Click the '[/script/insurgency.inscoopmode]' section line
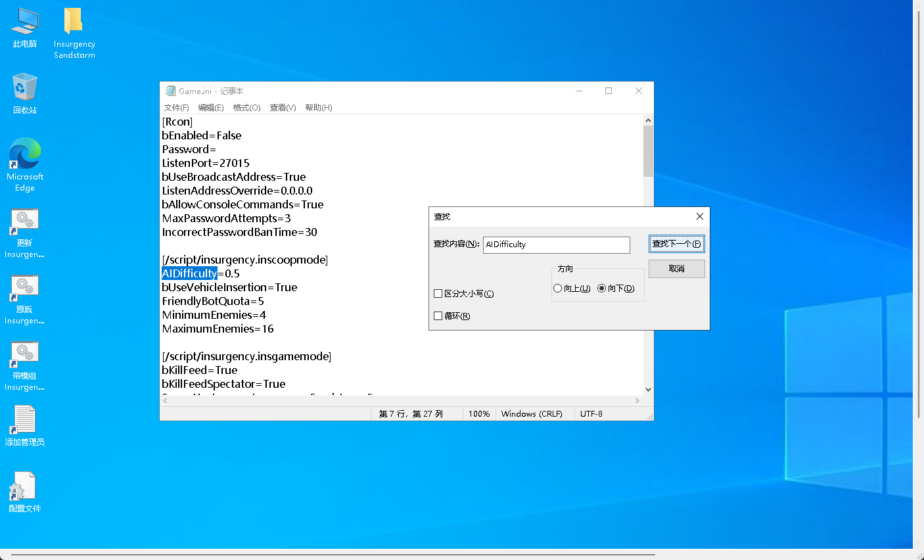 (x=245, y=260)
